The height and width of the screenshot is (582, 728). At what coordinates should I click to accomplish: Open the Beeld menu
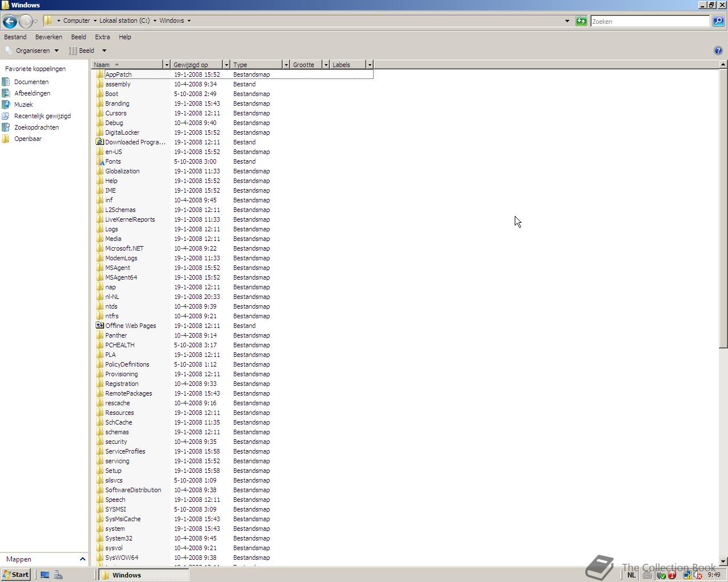78,37
